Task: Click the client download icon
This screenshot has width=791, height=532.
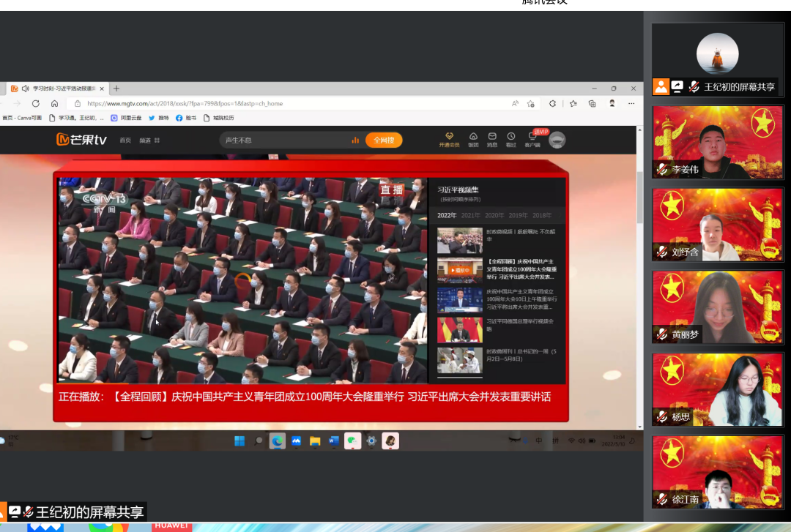Action: 532,138
